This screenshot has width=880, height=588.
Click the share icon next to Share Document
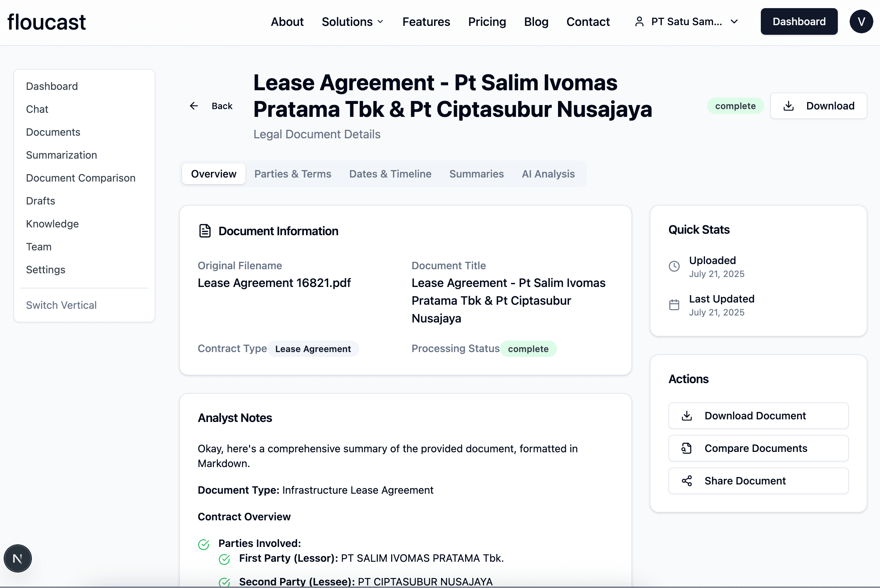click(687, 480)
